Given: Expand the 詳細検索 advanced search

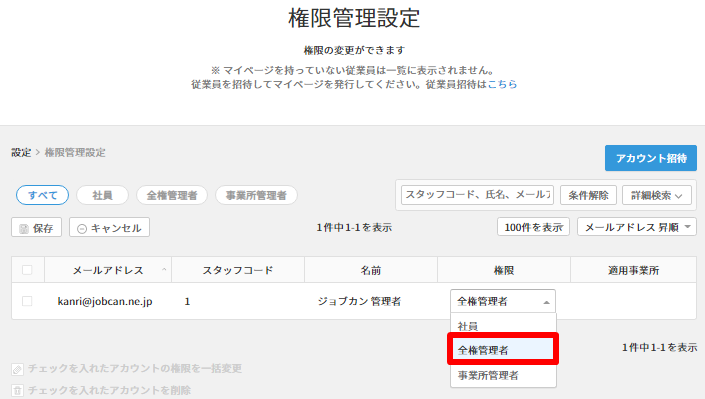Looking at the screenshot, I should tap(656, 195).
